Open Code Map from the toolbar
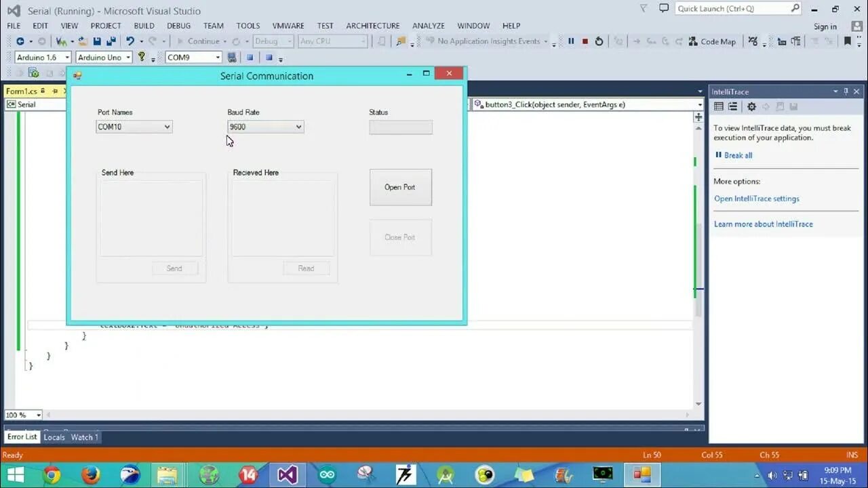 [712, 41]
